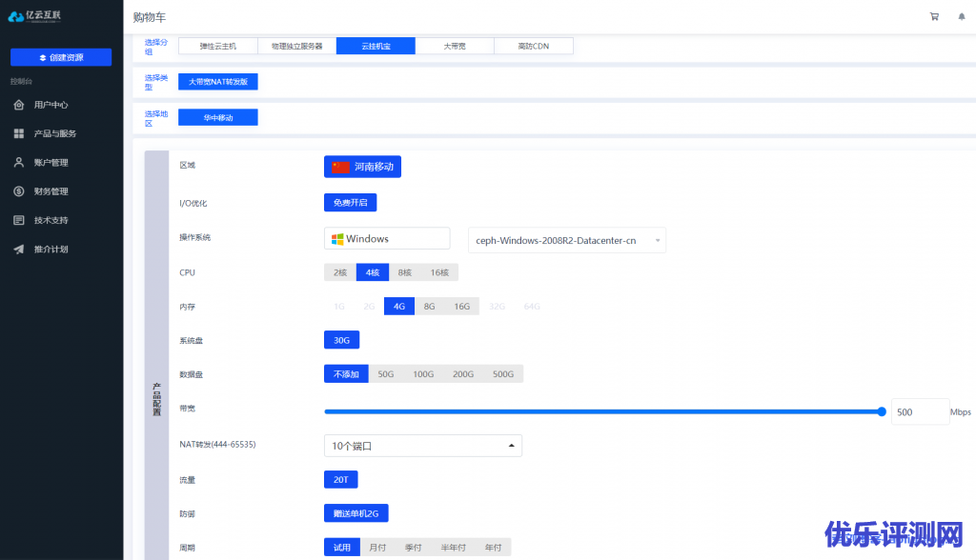
Task: Click the bandwidth 500 Mbps input field
Action: coord(919,412)
